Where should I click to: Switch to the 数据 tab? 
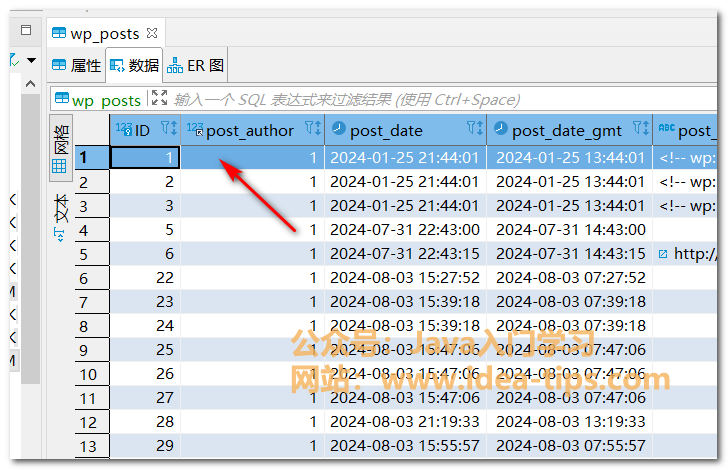[x=134, y=65]
